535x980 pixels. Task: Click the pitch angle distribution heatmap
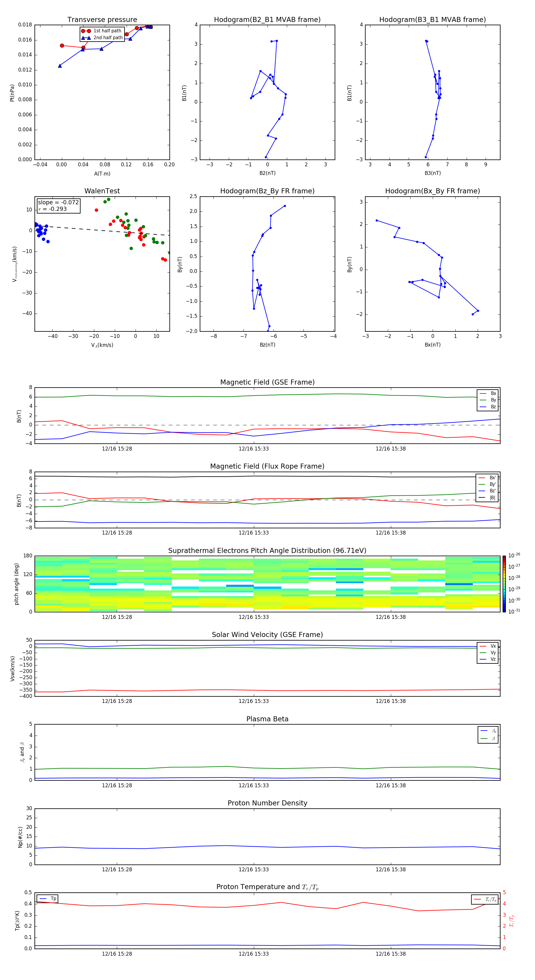(267, 584)
